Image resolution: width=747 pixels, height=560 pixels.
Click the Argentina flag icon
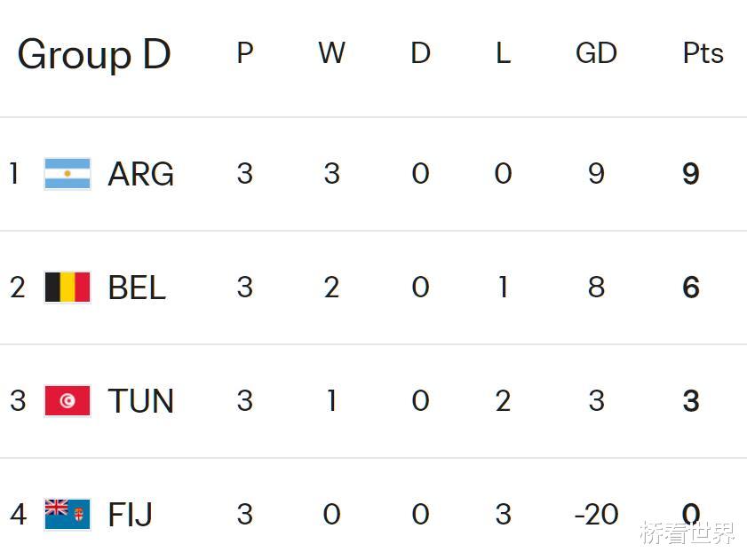tap(68, 174)
